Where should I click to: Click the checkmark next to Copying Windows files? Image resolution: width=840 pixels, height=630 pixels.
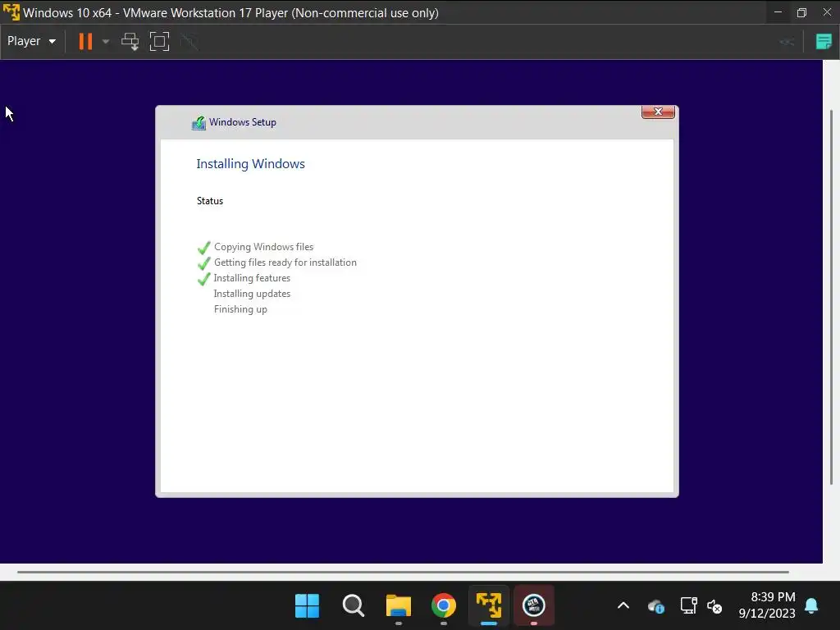point(203,248)
